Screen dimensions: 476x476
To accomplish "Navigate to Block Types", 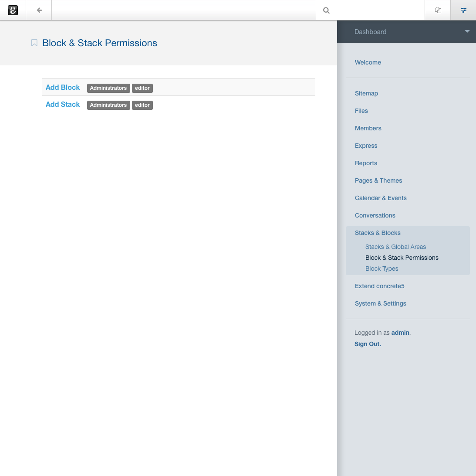I will (x=381, y=269).
